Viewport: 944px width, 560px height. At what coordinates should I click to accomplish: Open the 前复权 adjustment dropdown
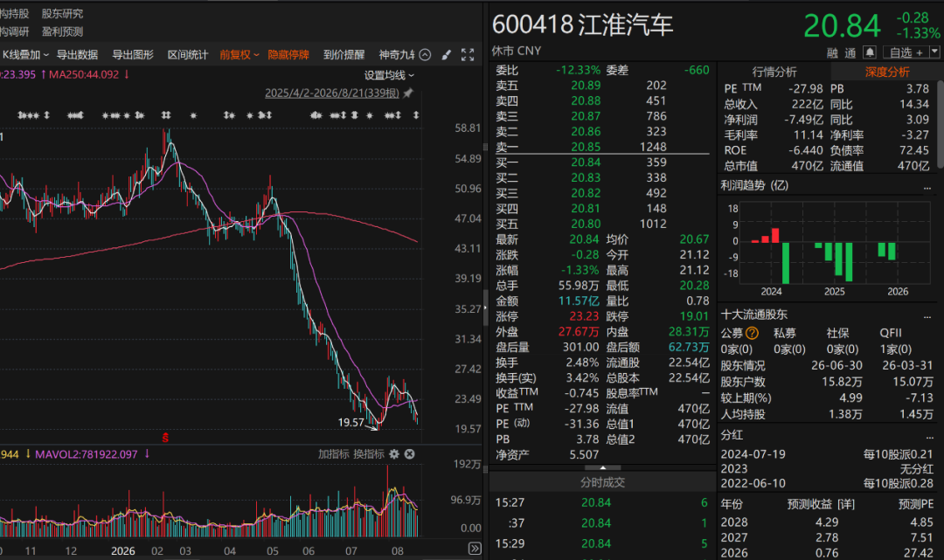[x=239, y=55]
